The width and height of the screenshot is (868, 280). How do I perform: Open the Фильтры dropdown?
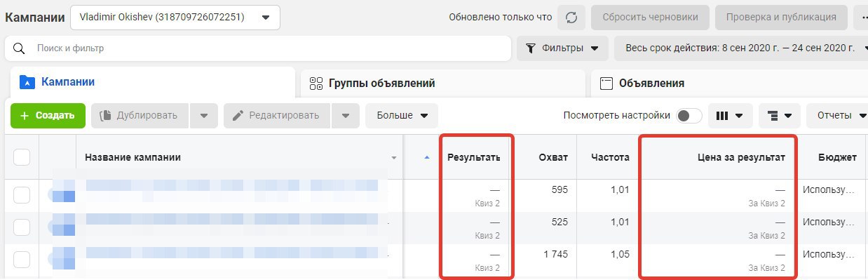(x=562, y=48)
